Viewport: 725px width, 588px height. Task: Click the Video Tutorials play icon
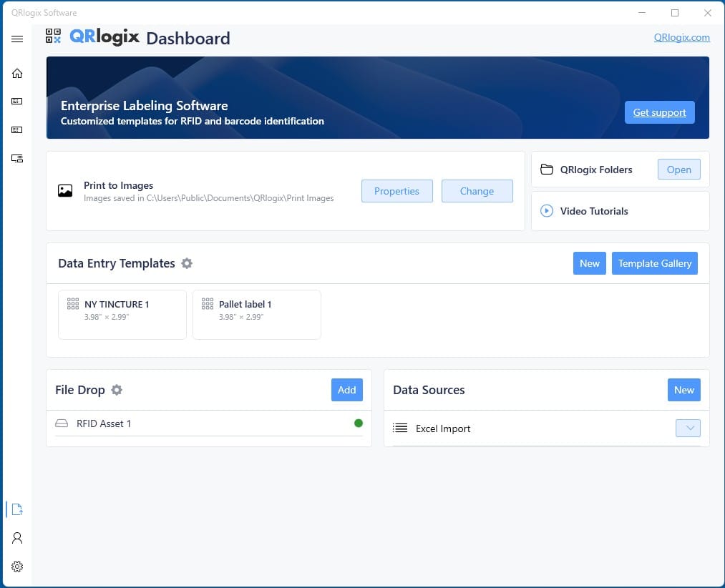coord(547,211)
